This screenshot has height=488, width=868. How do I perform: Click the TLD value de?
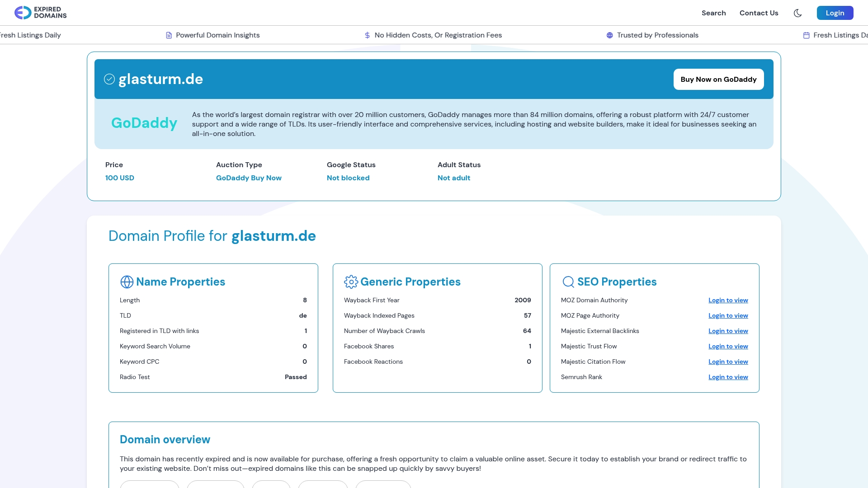[x=303, y=316]
